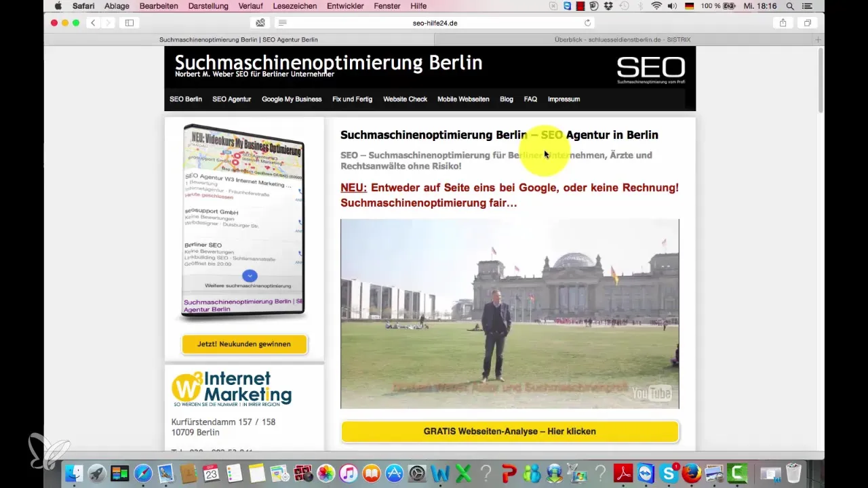Open SEO Berlin navigation link
868x488 pixels.
coord(186,99)
